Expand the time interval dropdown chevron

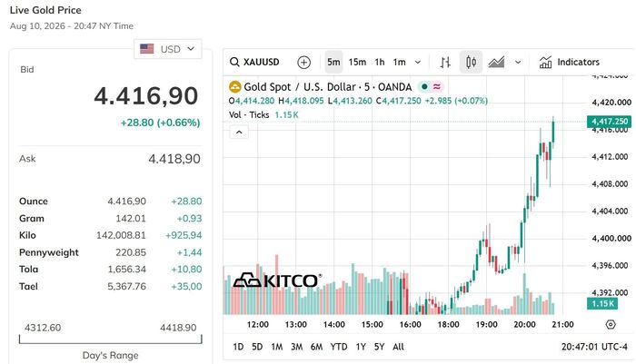418,62
